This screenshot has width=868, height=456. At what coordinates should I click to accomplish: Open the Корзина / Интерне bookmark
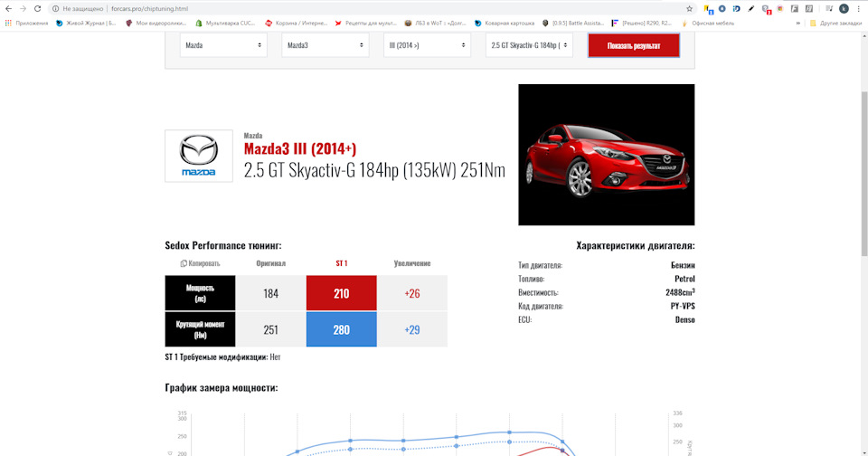pos(296,24)
